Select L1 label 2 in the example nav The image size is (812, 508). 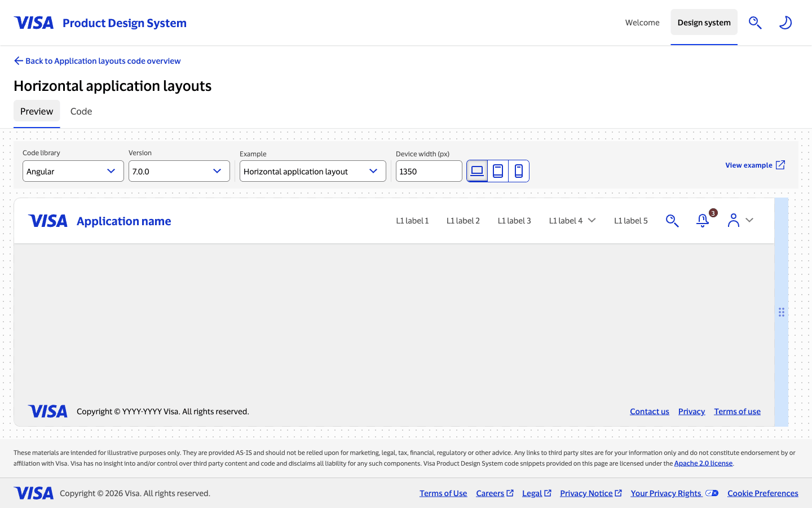[463, 221]
